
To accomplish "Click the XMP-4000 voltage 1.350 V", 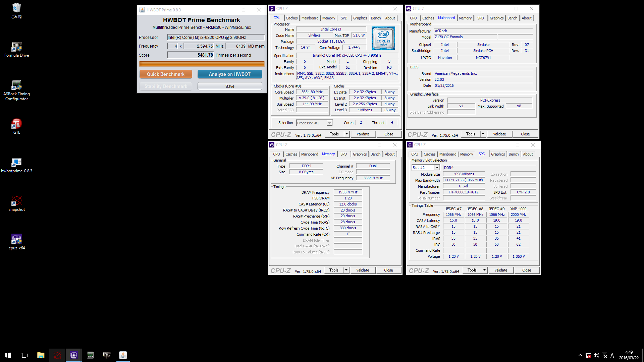I will pos(519,256).
